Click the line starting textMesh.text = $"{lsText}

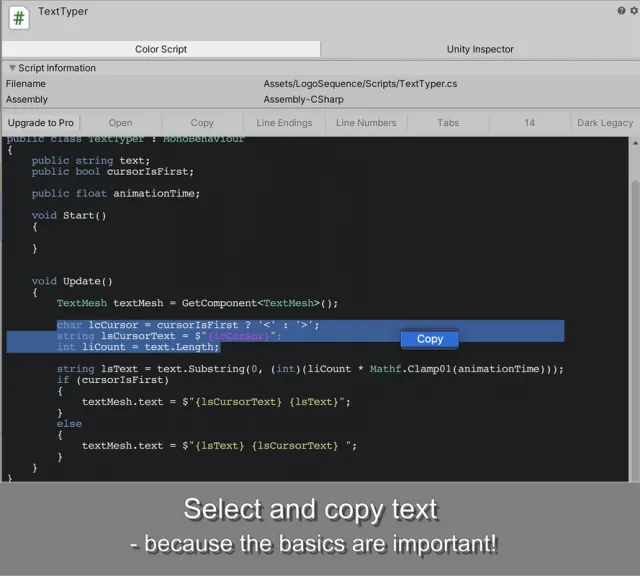[x=219, y=446]
